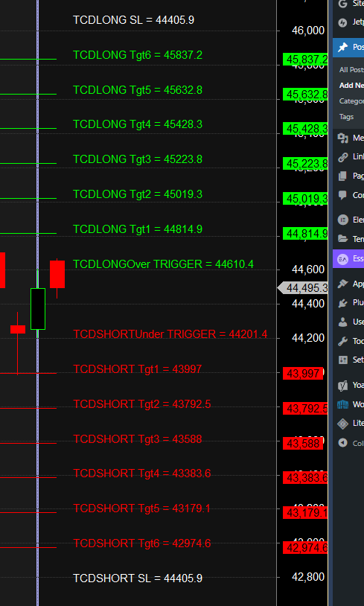Screen dimensions: 364x606
Task: Select the TCDLONG Tgt3 = 45223.8 label
Action: click(x=138, y=159)
